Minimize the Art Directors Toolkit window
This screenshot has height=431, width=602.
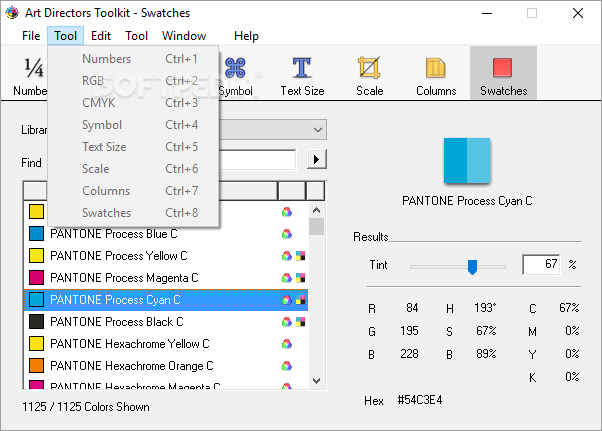(487, 13)
